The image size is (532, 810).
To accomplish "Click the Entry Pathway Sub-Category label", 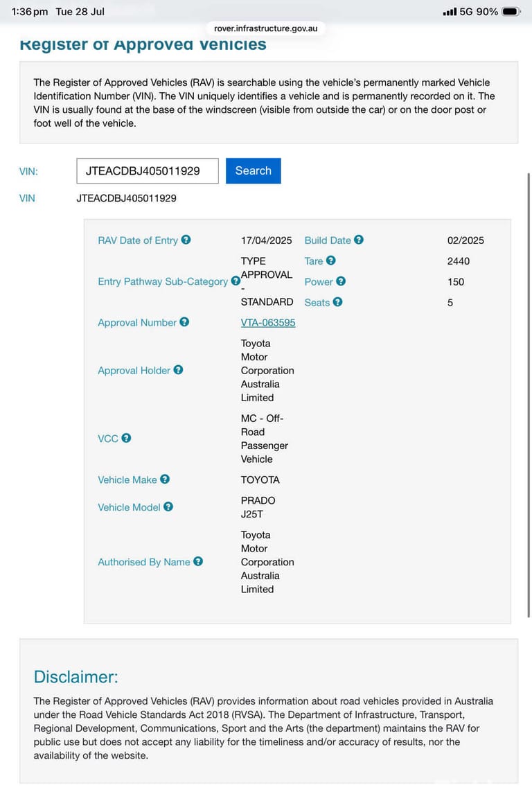I will [163, 281].
